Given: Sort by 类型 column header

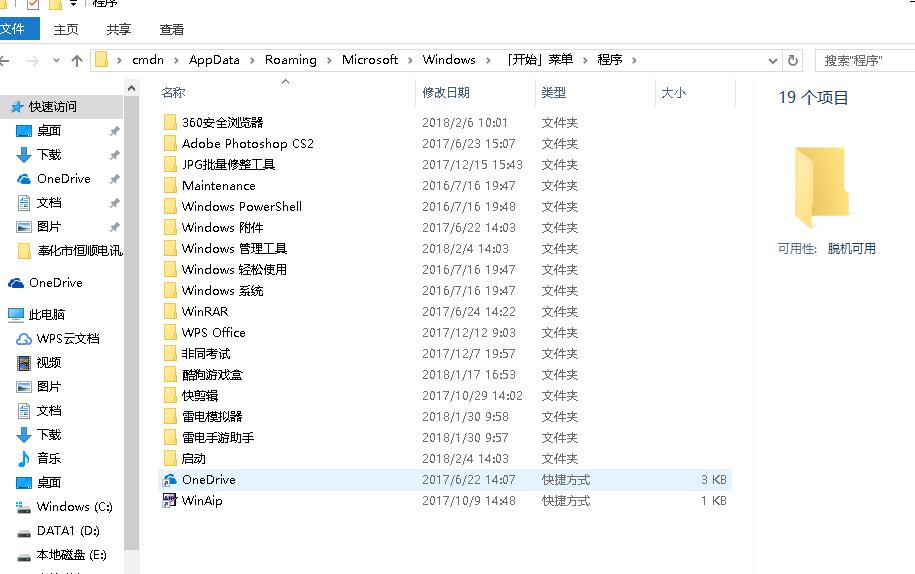Looking at the screenshot, I should tap(553, 92).
